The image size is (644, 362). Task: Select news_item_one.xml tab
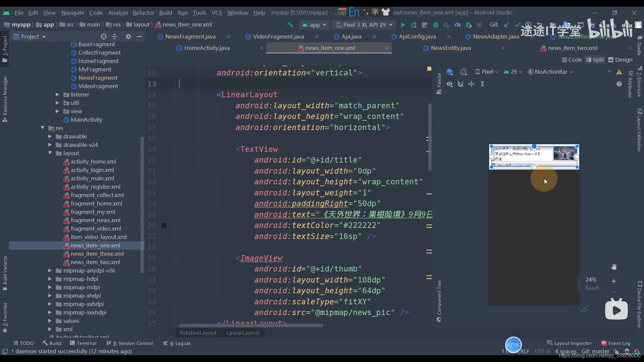click(330, 48)
